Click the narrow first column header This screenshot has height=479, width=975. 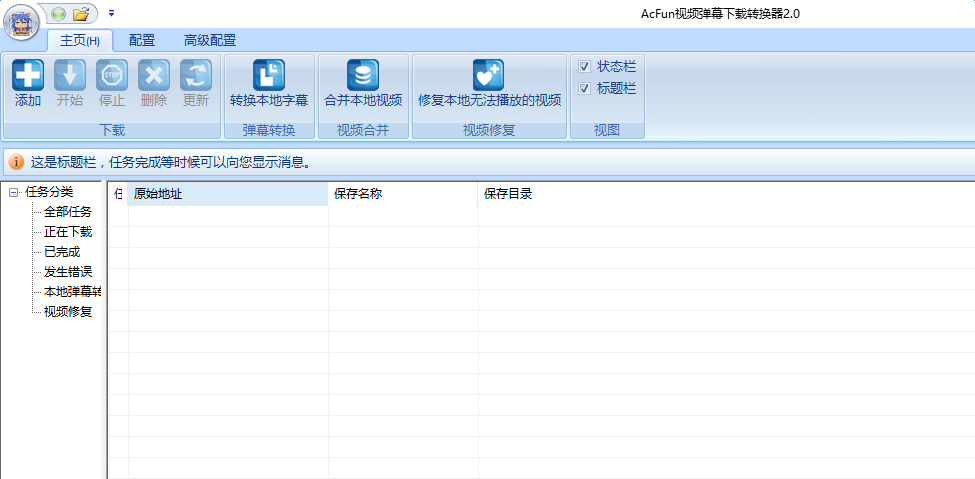pos(118,193)
